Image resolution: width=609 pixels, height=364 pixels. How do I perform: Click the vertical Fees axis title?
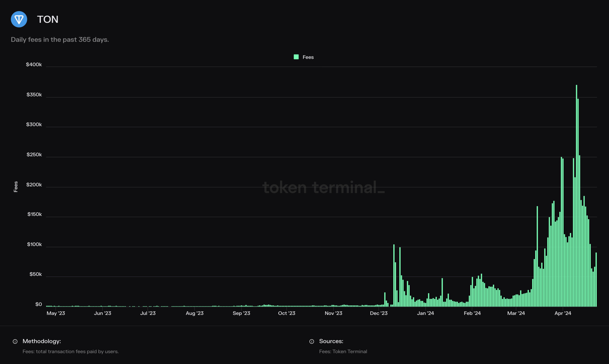(x=16, y=187)
